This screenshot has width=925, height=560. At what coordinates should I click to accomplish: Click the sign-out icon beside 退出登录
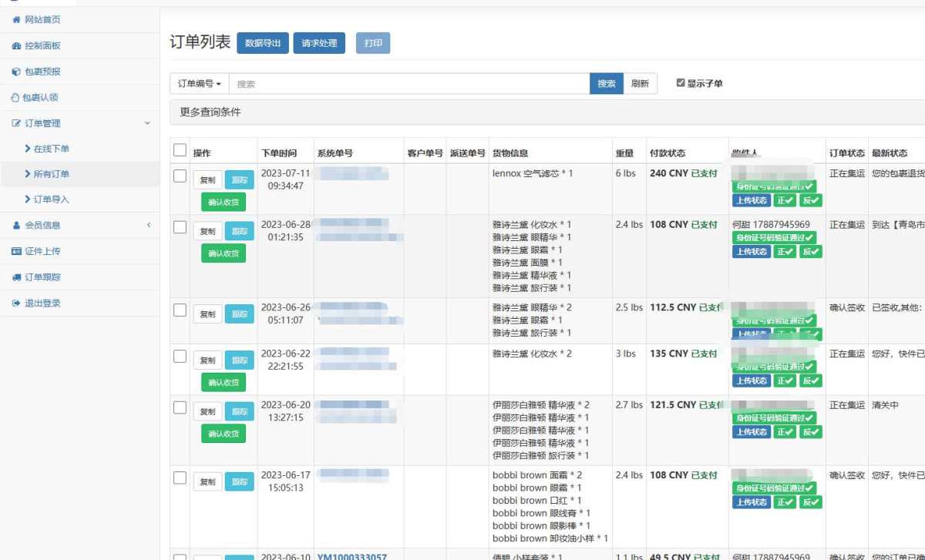16,303
